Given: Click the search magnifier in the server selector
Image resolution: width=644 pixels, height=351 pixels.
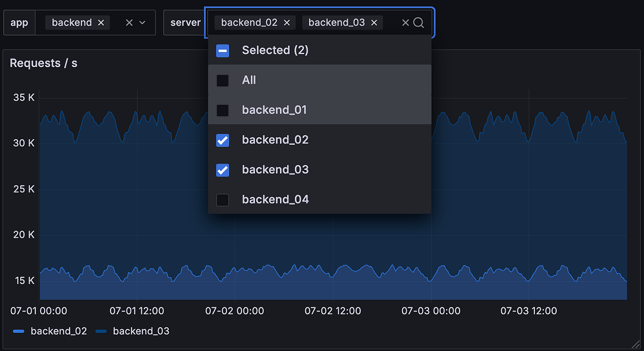Looking at the screenshot, I should pyautogui.click(x=418, y=22).
